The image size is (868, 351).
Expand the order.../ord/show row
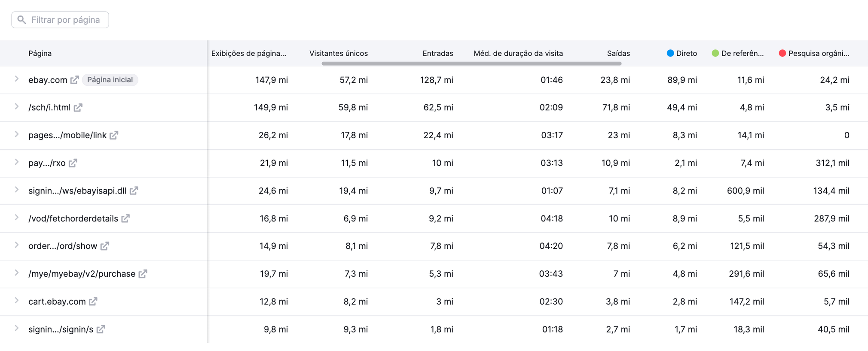pos(16,245)
